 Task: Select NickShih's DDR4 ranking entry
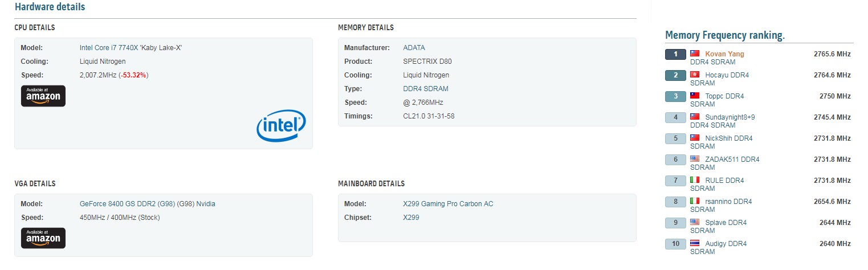coord(728,138)
